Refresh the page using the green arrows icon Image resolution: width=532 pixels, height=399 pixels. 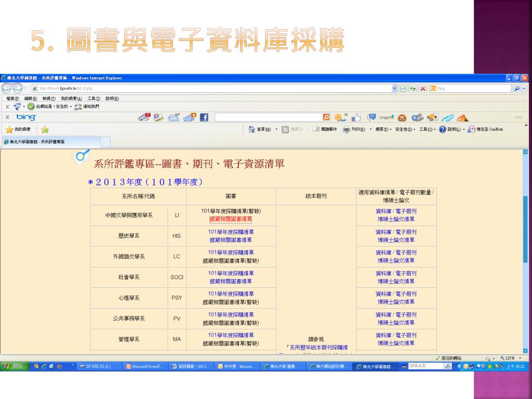pos(413,88)
